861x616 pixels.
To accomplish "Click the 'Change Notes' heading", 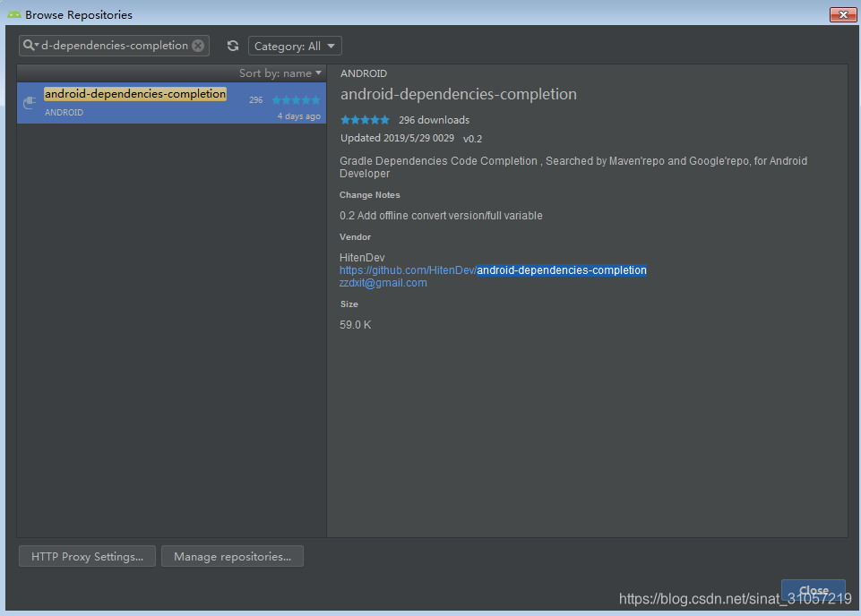I will [x=369, y=195].
